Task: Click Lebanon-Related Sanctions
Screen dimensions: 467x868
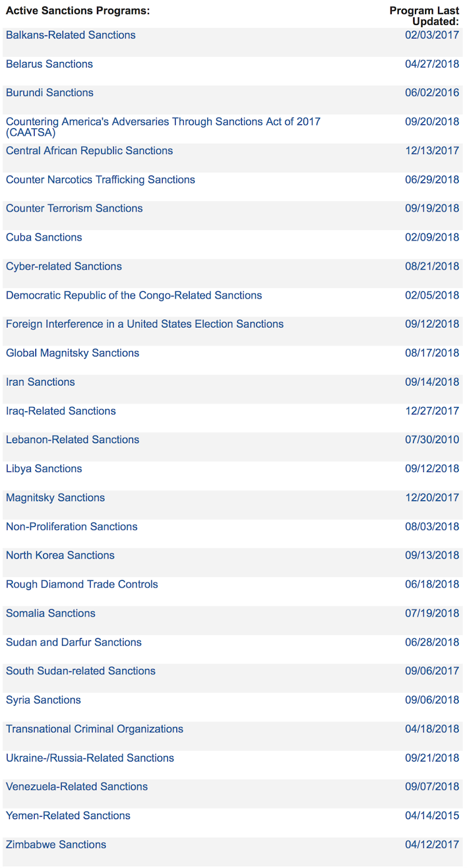Action: click(73, 439)
